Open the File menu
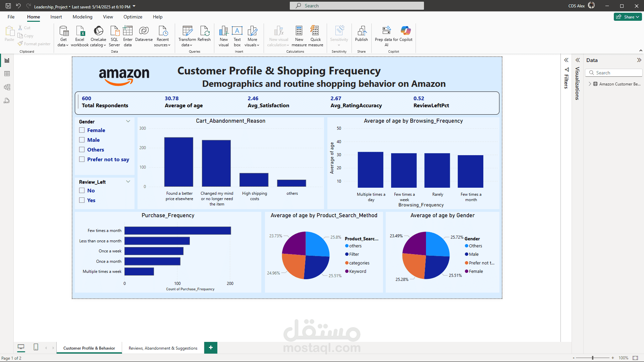644x362 pixels. click(x=11, y=17)
